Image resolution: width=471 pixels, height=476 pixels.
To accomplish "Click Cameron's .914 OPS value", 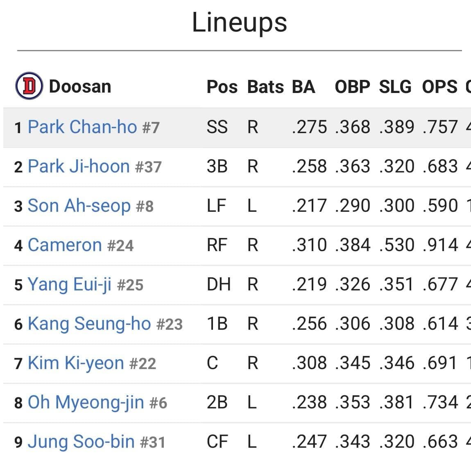I will tap(440, 245).
